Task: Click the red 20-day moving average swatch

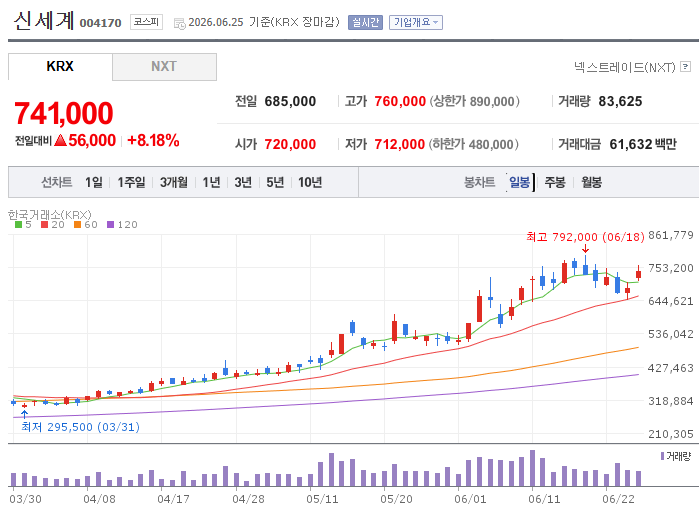Action: point(44,225)
